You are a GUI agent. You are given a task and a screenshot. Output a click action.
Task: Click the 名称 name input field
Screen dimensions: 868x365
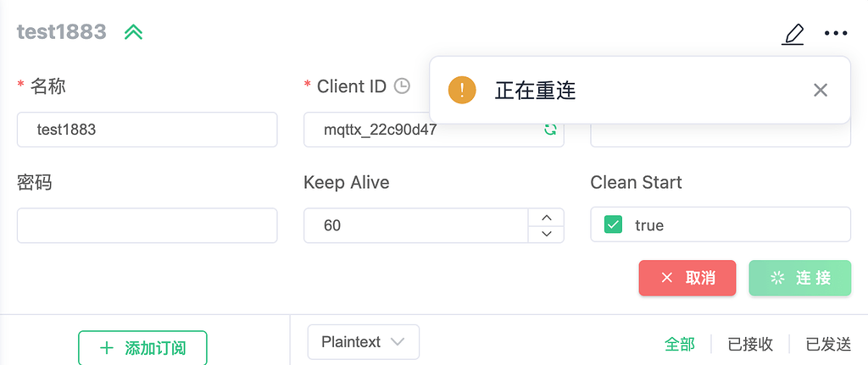tap(147, 130)
